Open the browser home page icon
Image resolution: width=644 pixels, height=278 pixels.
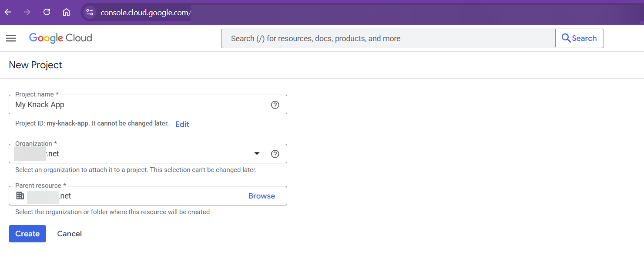[x=66, y=12]
